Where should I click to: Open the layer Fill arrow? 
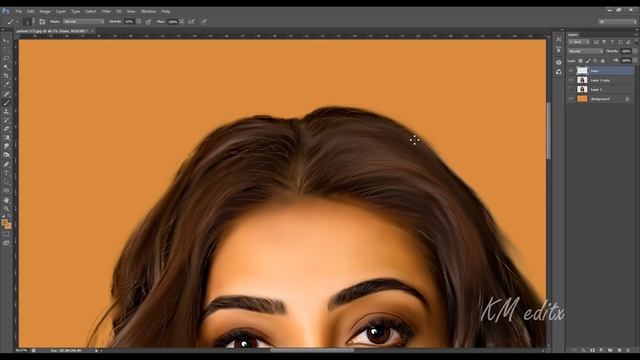pos(635,61)
